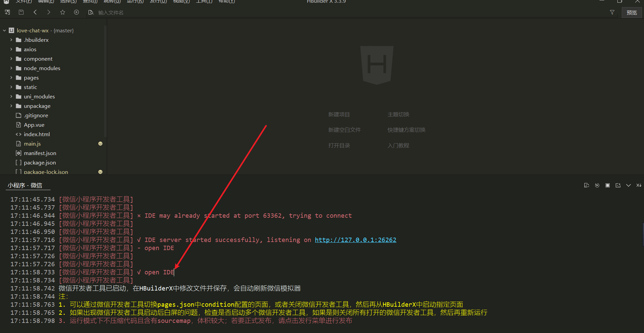
Task: Click the modified badge on package-lock.json row
Action: 100,172
